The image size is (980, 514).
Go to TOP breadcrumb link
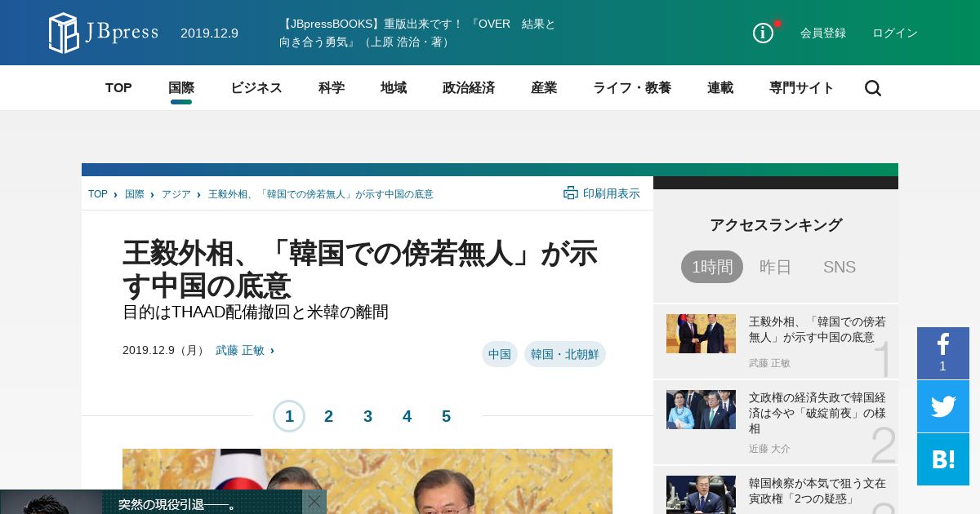point(98,194)
